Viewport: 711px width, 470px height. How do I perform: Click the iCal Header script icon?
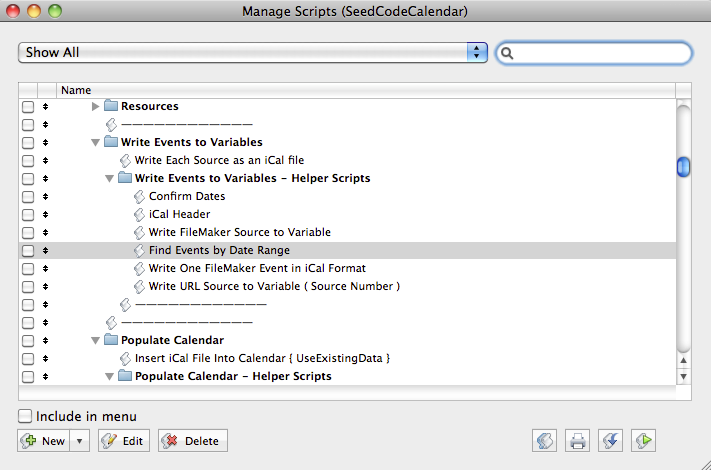pyautogui.click(x=139, y=214)
